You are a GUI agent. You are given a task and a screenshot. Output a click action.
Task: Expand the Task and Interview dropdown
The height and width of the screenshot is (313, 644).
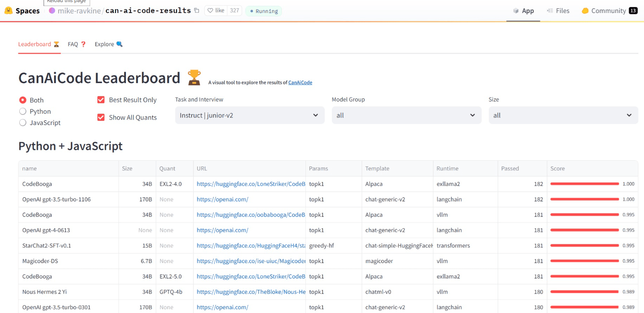click(x=250, y=115)
